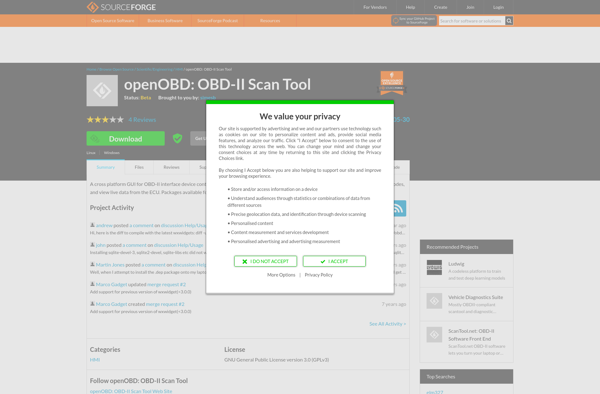Click john's user avatar icon
Viewport: 600px width, 394px height.
point(92,245)
